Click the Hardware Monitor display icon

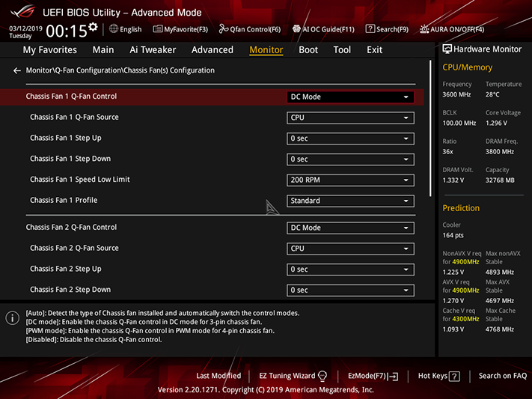447,49
